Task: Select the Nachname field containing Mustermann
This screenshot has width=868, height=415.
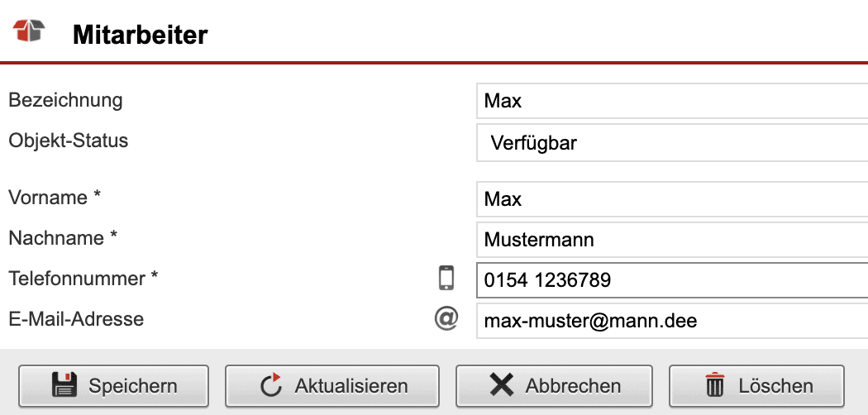Action: click(x=671, y=240)
